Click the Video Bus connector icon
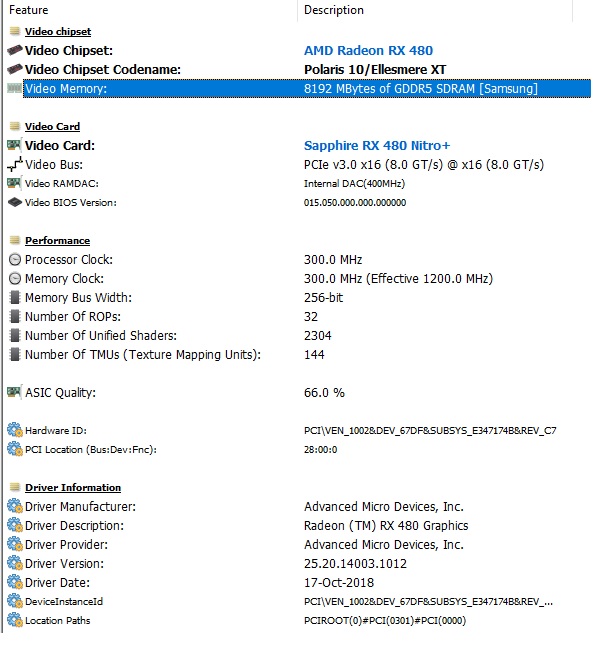 point(14,164)
